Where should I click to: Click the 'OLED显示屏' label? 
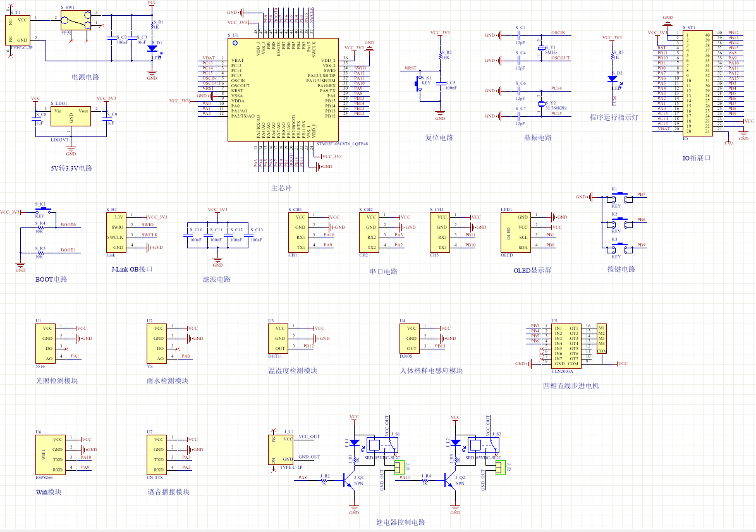pos(532,271)
